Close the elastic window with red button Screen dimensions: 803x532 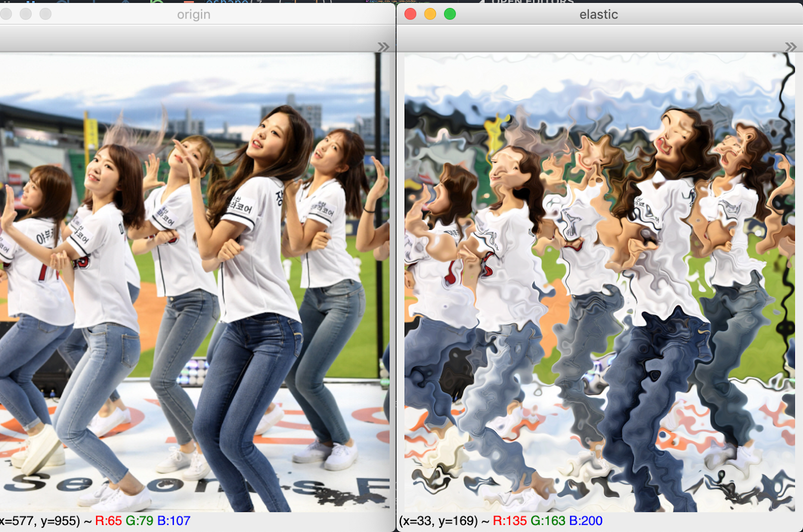pos(411,14)
